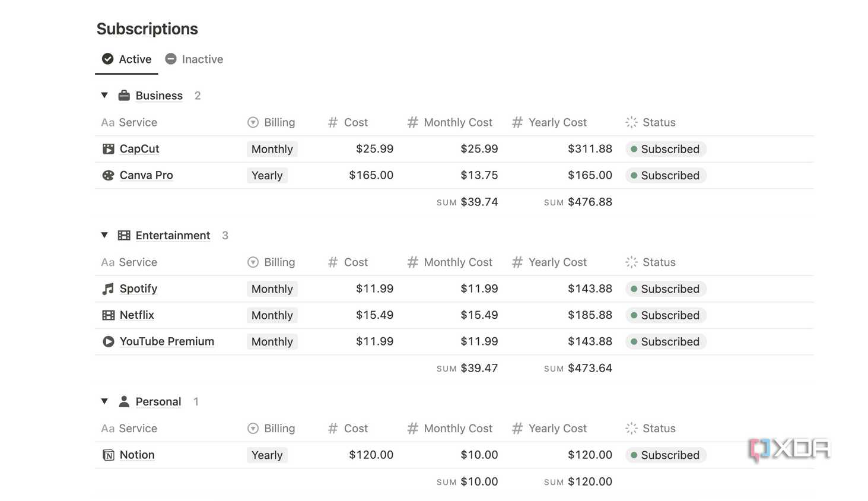
Task: Switch to the Inactive tab
Action: 194,59
